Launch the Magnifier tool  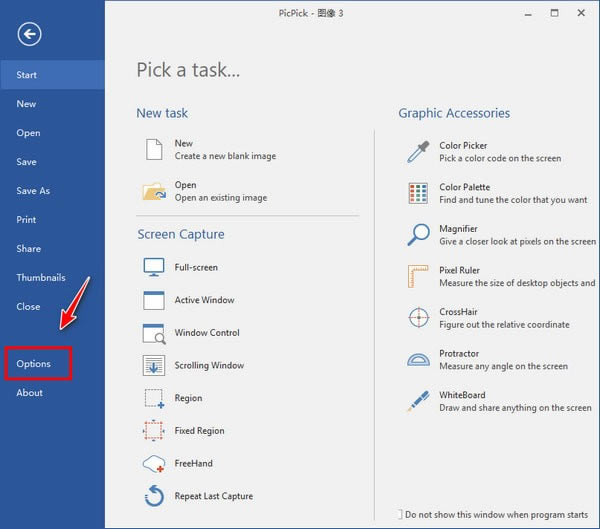click(x=417, y=235)
